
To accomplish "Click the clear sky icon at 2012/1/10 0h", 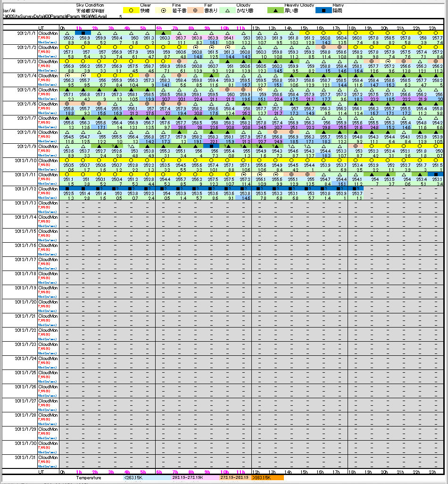I will 67,160.
